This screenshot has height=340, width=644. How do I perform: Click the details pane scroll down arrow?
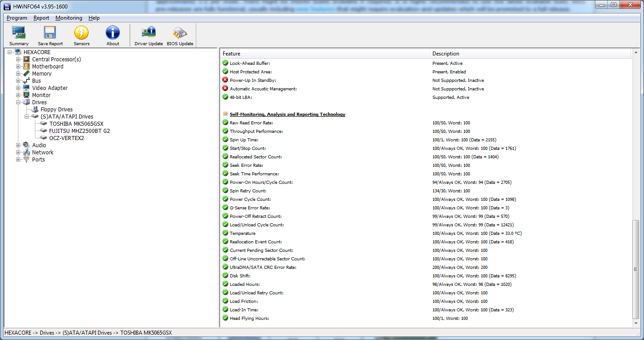pyautogui.click(x=636, y=323)
